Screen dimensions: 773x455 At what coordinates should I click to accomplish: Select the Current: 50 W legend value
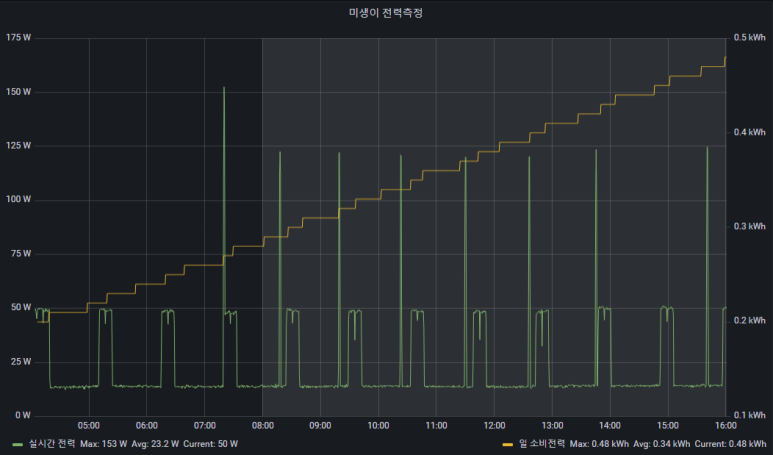coord(211,444)
